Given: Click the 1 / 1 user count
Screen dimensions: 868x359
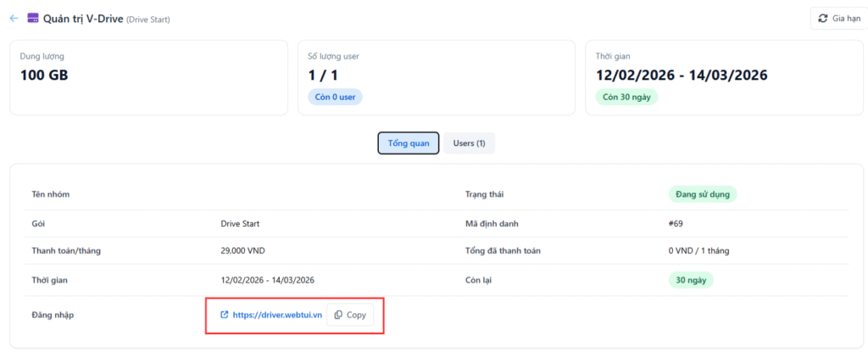Looking at the screenshot, I should (324, 75).
